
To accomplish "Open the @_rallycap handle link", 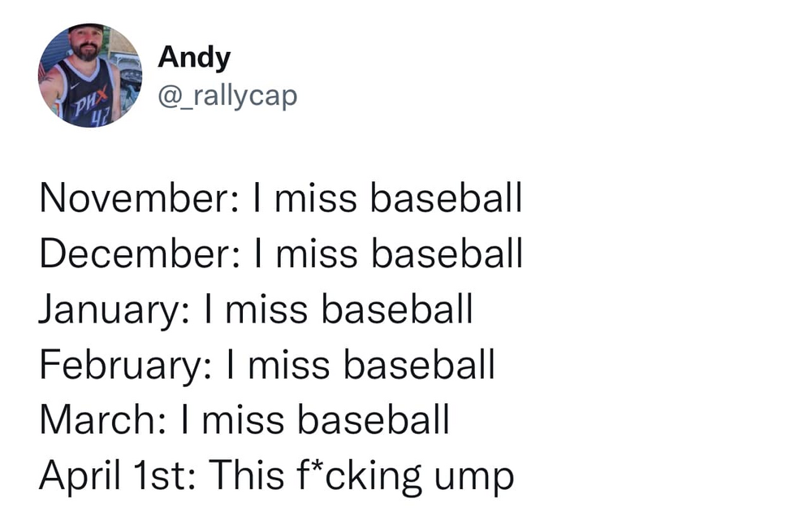I will (227, 97).
